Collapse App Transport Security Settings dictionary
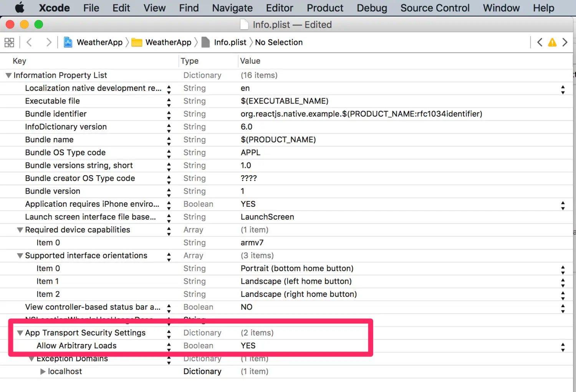Screen dimensions: 576x392 click(20, 333)
